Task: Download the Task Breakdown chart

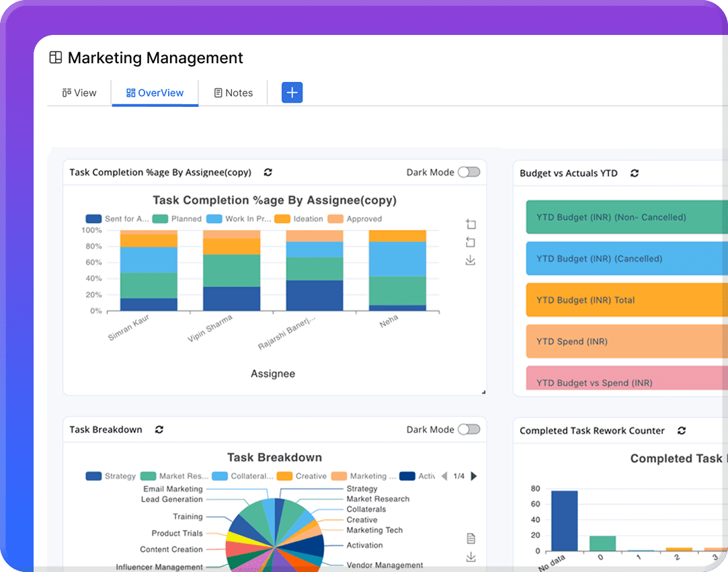Action: tap(471, 557)
